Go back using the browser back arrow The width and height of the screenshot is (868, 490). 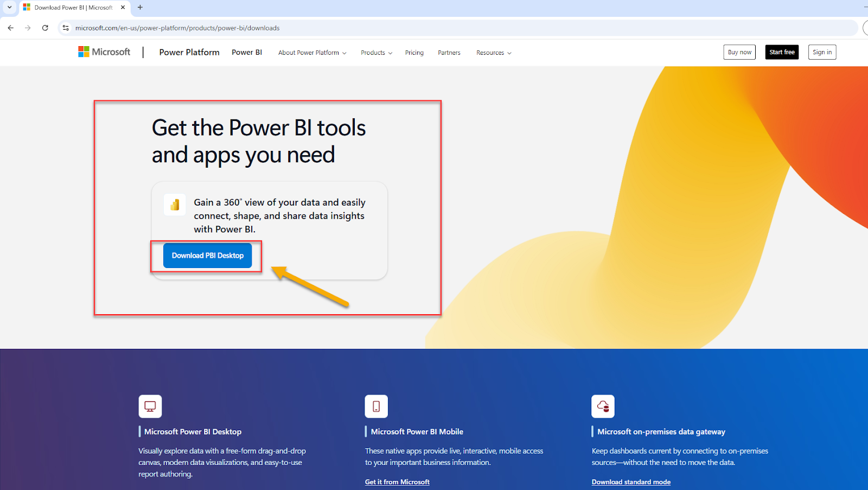point(11,28)
